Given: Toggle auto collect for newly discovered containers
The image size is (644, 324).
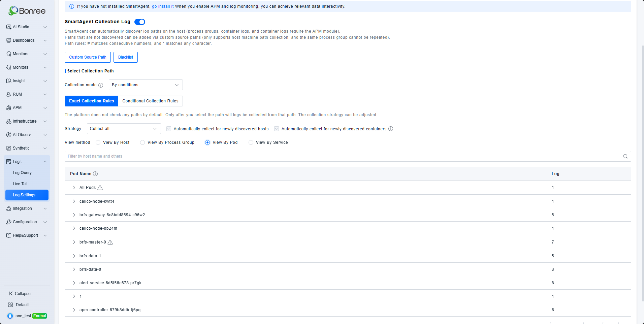Looking at the screenshot, I should click(x=277, y=129).
